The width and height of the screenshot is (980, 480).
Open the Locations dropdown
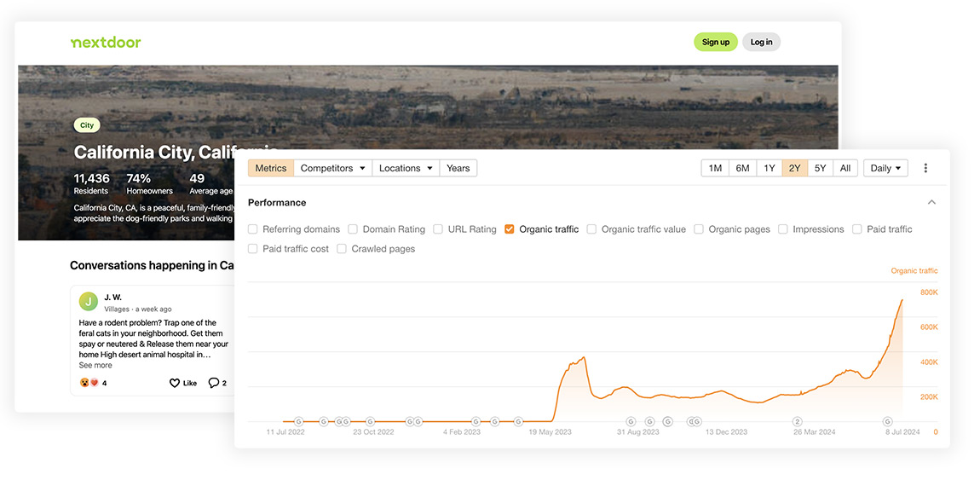click(406, 168)
